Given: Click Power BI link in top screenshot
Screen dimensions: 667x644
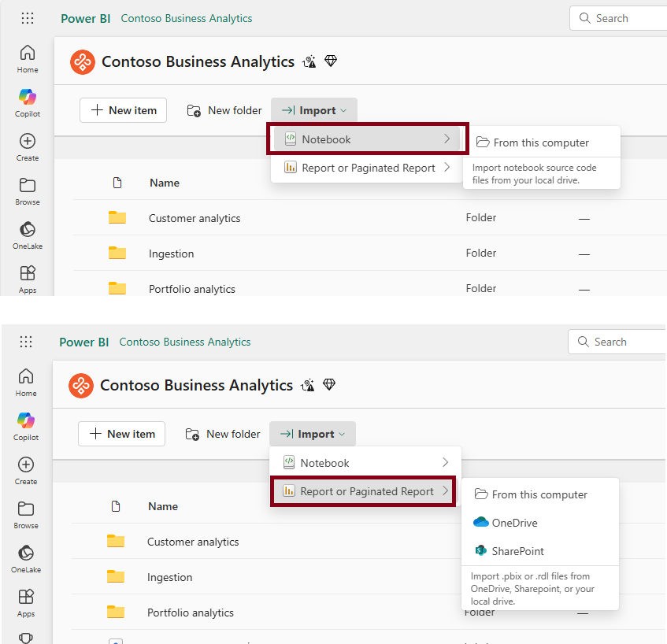Looking at the screenshot, I should tap(86, 18).
